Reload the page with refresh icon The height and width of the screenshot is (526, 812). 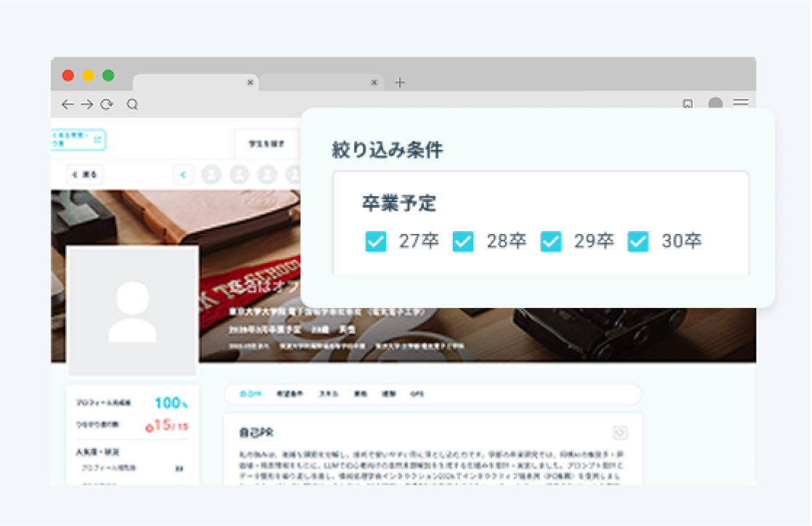(x=107, y=105)
